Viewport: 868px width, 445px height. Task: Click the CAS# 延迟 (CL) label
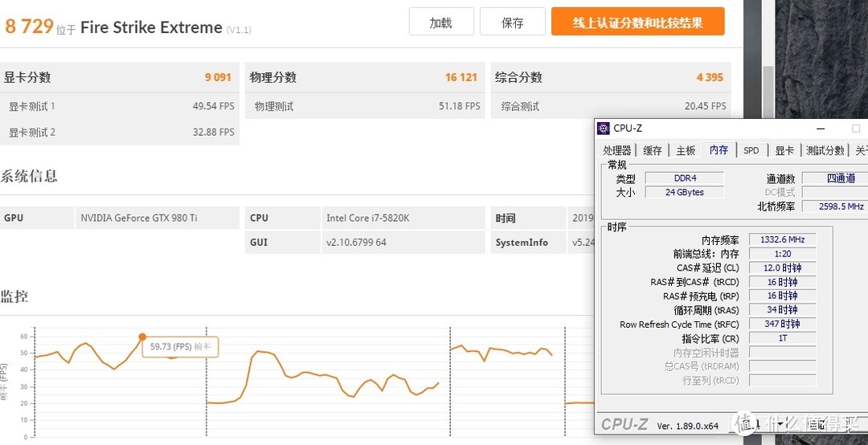707,268
